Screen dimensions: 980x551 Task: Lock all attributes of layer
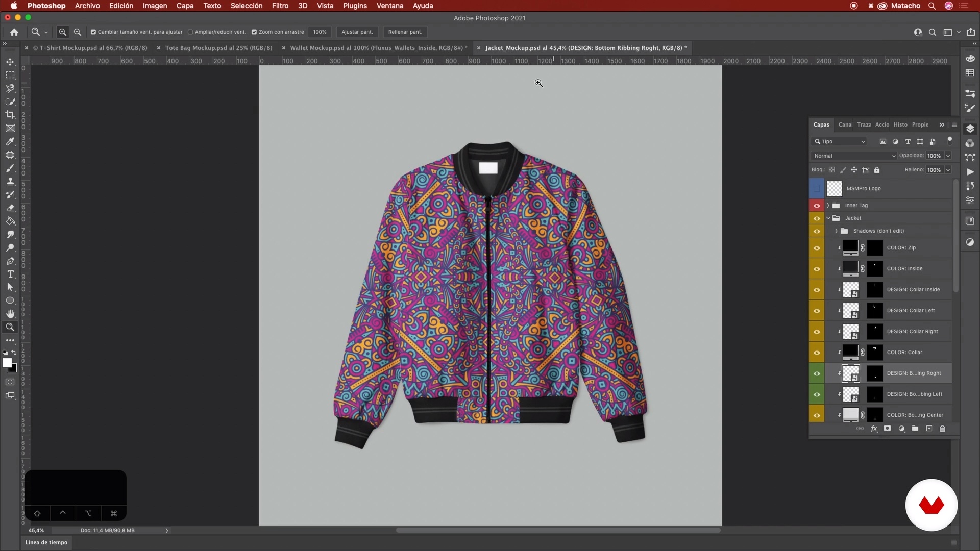coord(877,170)
